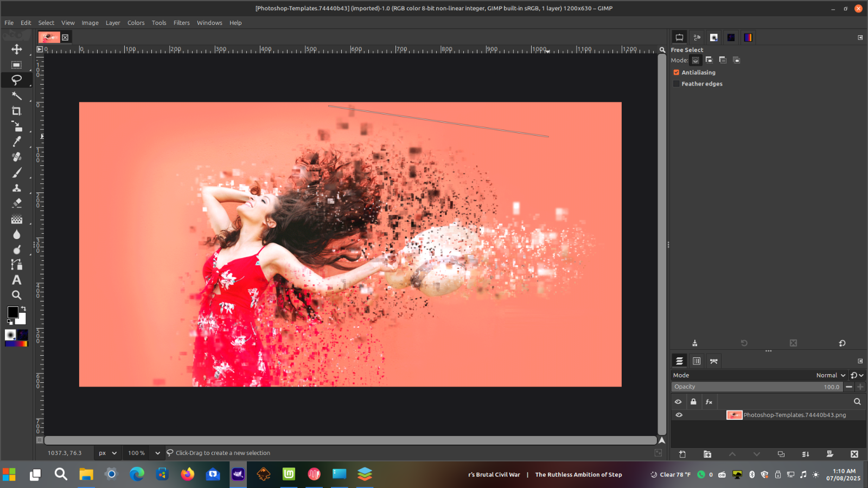The image size is (868, 488).
Task: Open the px unit dropdown
Action: 107,453
